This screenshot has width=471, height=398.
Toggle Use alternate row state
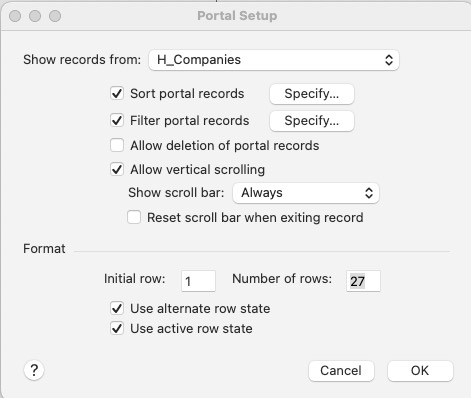117,308
